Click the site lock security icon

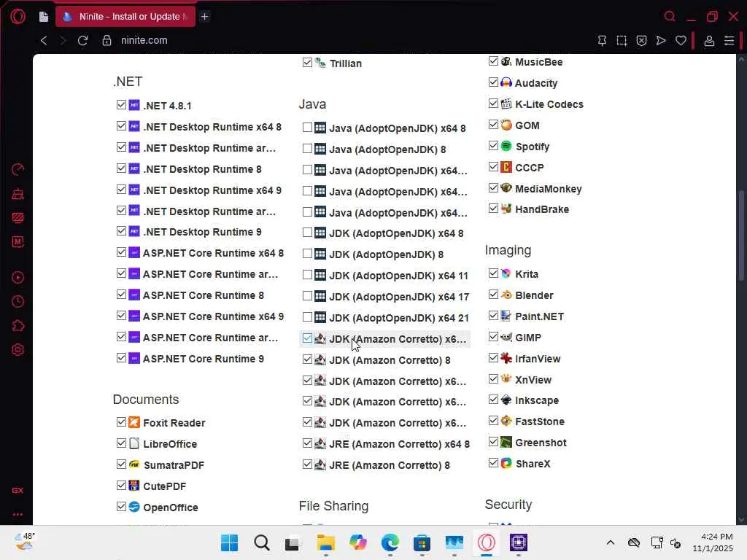pyautogui.click(x=107, y=41)
